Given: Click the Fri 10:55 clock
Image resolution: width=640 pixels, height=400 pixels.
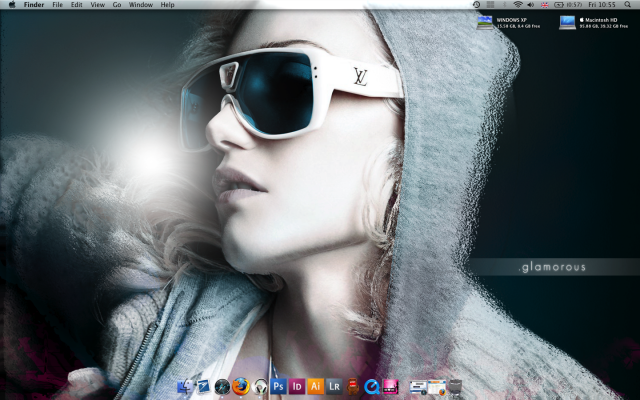Looking at the screenshot, I should point(602,4).
